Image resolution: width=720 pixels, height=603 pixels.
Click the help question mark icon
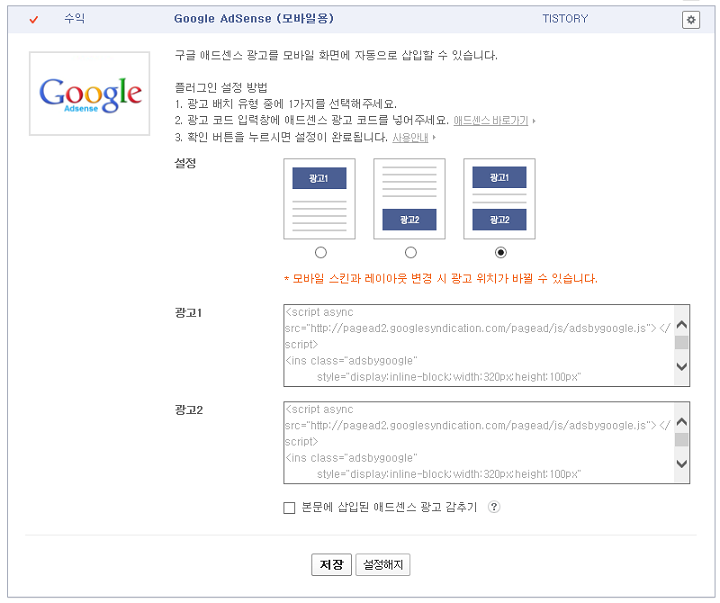click(x=494, y=507)
